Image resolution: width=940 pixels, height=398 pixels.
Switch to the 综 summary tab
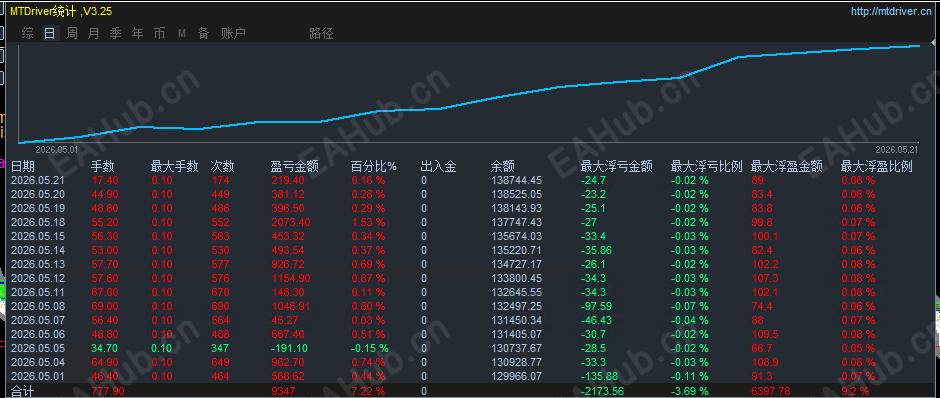tap(28, 34)
